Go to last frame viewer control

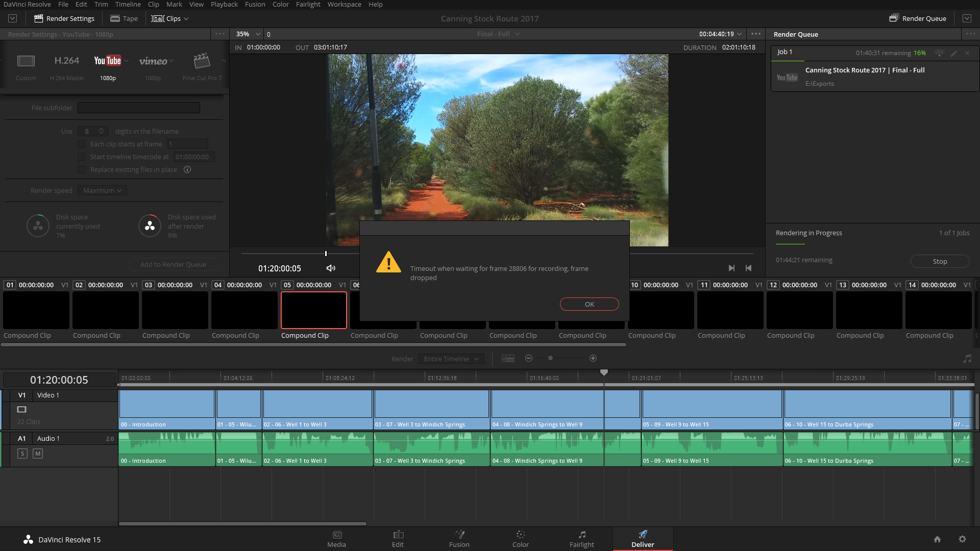(x=731, y=268)
